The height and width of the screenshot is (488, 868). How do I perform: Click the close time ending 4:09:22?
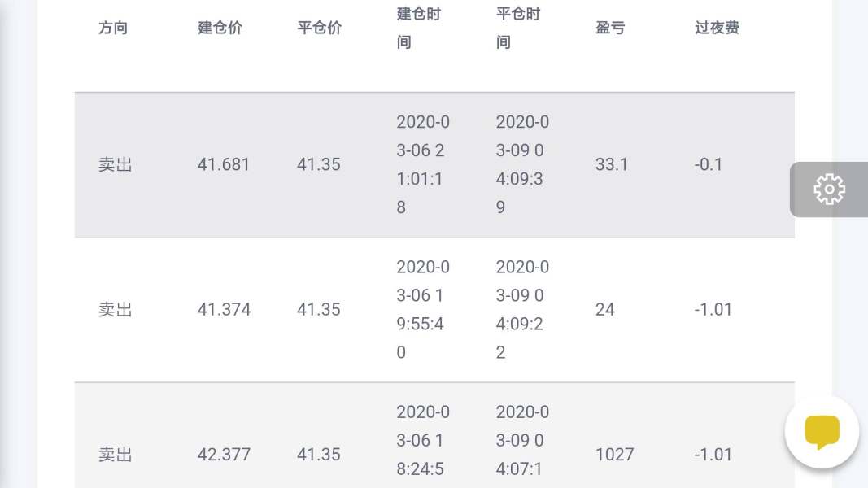[522, 309]
